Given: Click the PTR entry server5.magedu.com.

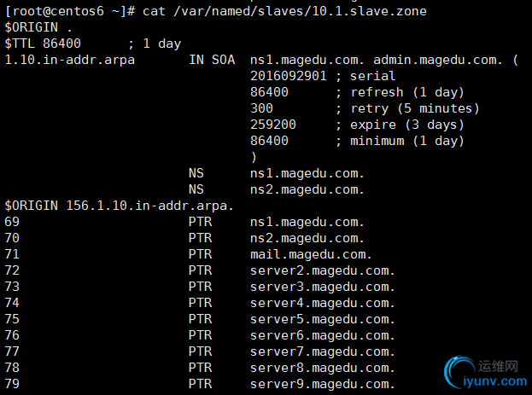Looking at the screenshot, I should click(x=322, y=319).
